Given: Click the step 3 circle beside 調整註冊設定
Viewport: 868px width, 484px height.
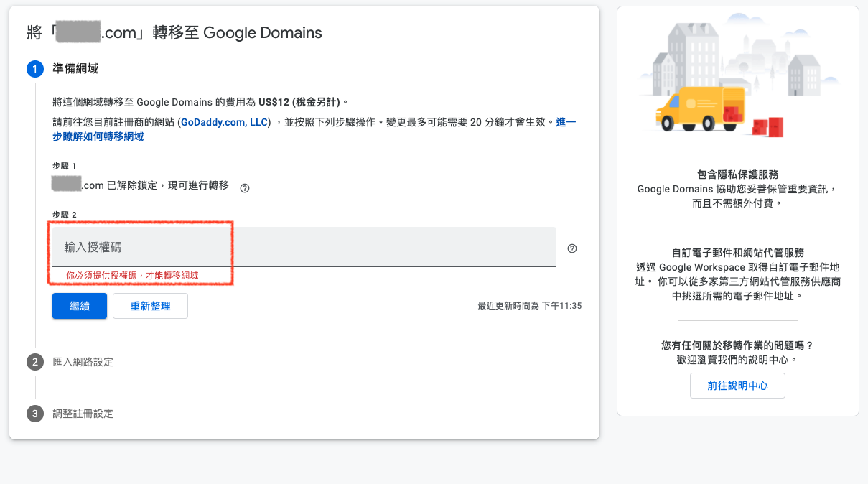Looking at the screenshot, I should pos(34,414).
